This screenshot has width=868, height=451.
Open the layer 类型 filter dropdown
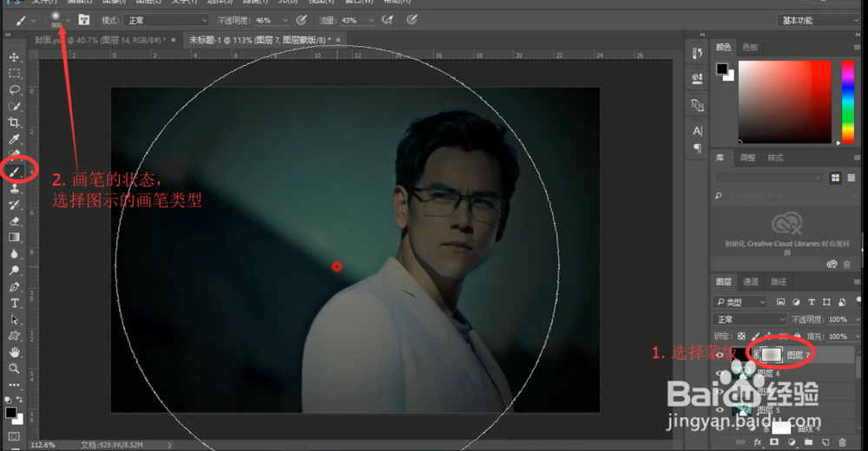740,302
